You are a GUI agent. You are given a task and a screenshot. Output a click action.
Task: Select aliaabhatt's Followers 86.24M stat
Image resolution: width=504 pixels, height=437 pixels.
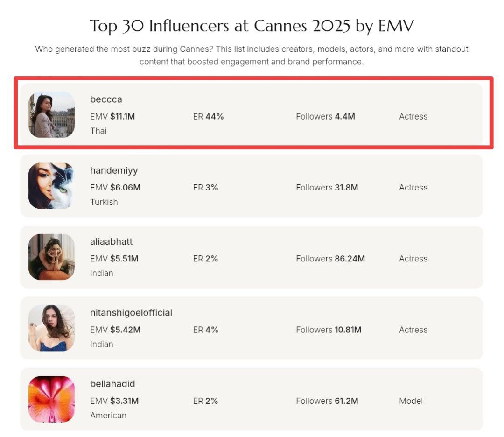point(330,259)
